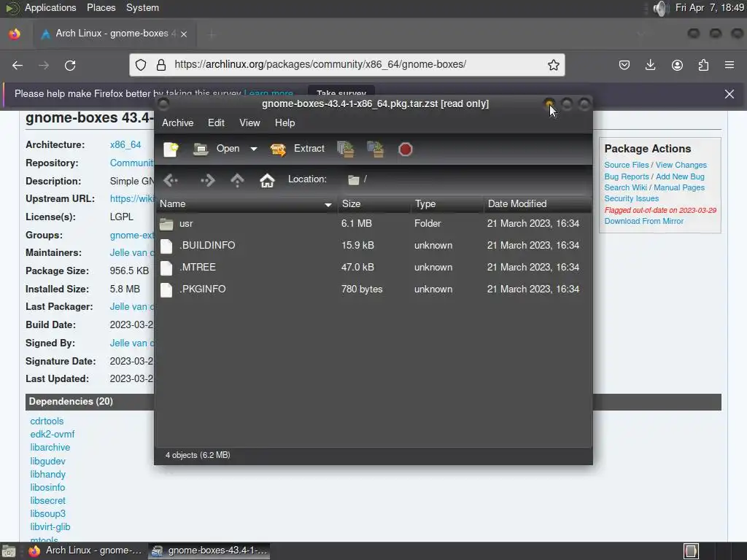Open Firefox account icon
747x560 pixels.
(677, 65)
